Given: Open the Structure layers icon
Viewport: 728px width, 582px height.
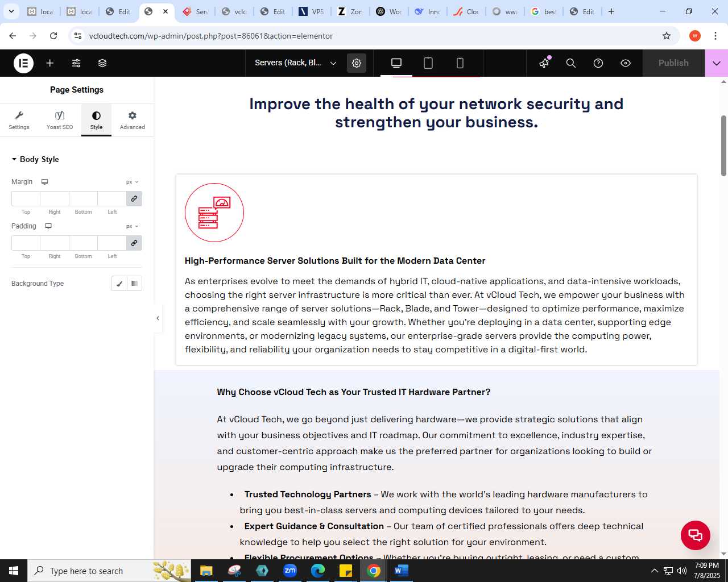Looking at the screenshot, I should point(102,63).
